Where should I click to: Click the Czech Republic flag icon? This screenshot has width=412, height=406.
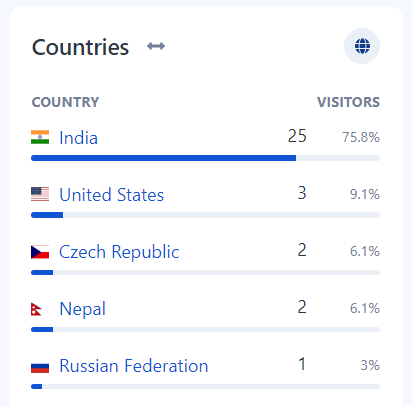(x=40, y=252)
